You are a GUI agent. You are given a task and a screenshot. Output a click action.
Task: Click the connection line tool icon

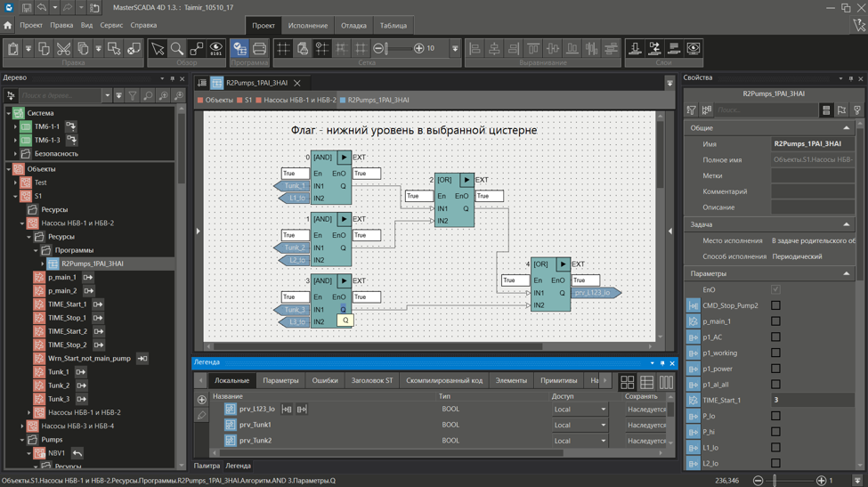(x=197, y=49)
